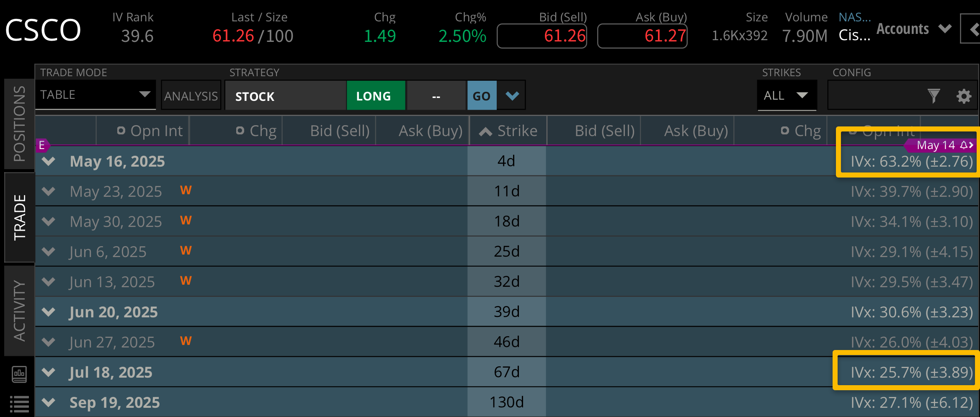
Task: Open the TABLE trade mode dropdown
Action: tap(95, 95)
